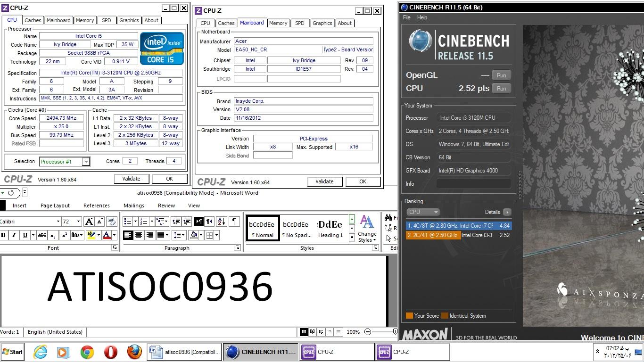Open the Paragraph dialog launcher

click(237, 247)
